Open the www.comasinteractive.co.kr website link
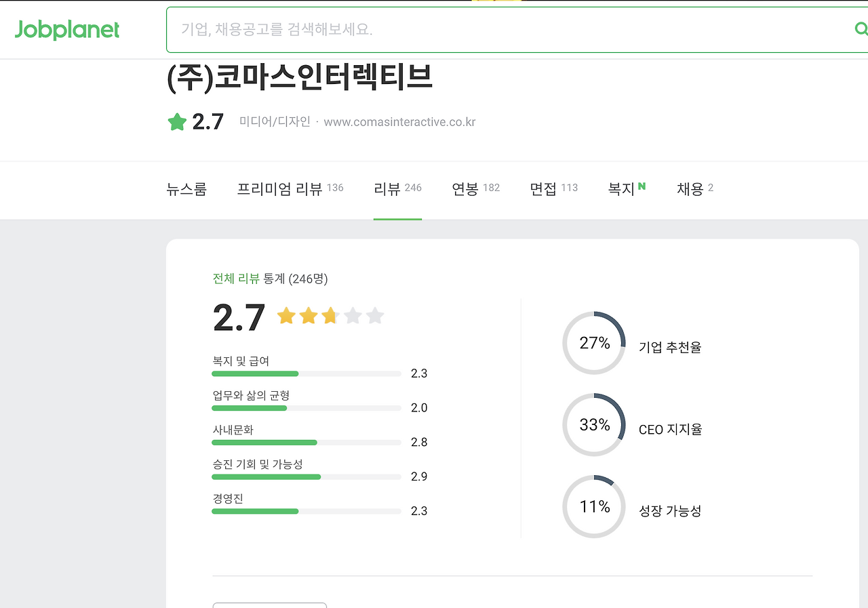 [399, 121]
